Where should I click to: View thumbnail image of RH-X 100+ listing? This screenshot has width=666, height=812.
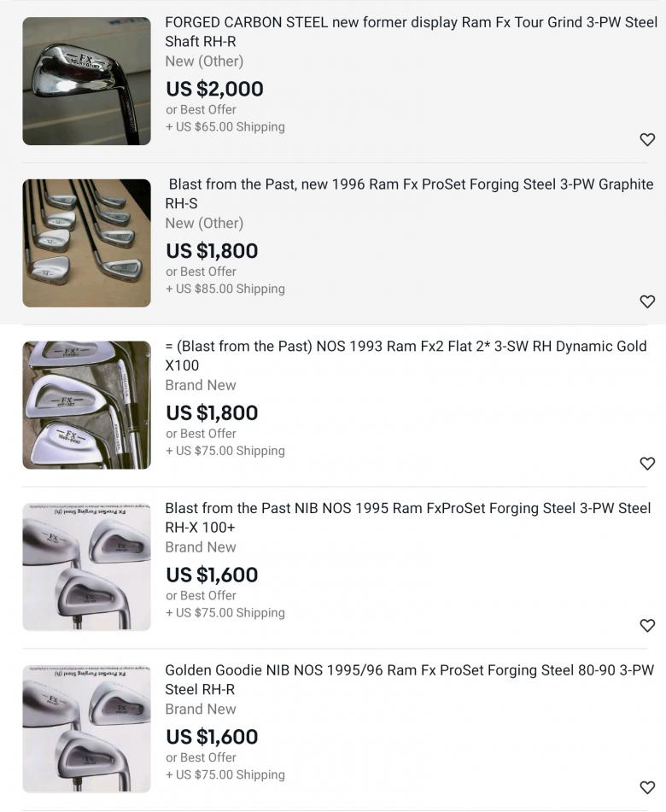click(x=86, y=567)
